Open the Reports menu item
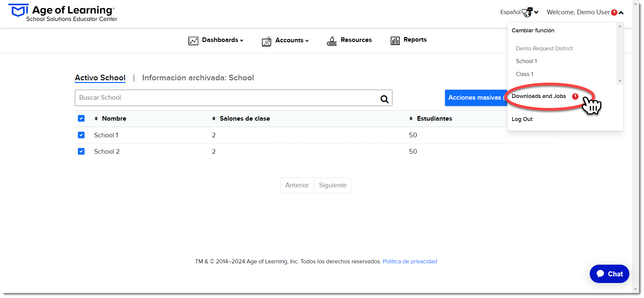This screenshot has height=298, width=644. point(415,40)
